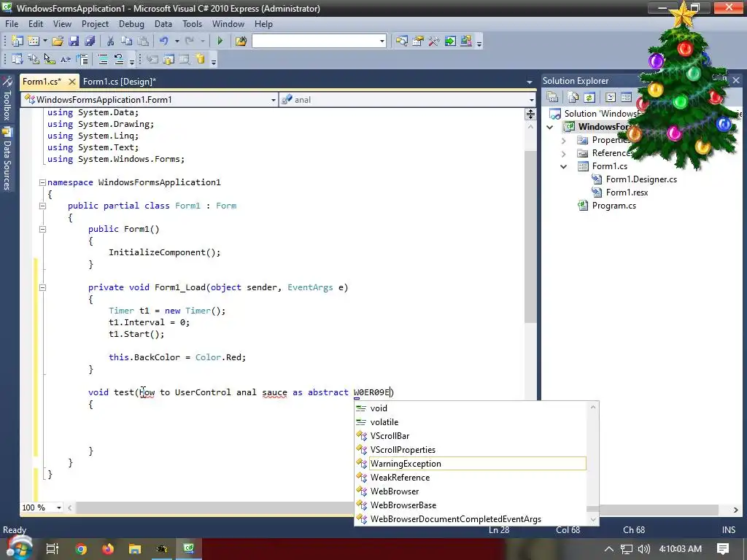Open the 100 % zoom dropdown
Screen dimensions: 747x560
[59, 508]
